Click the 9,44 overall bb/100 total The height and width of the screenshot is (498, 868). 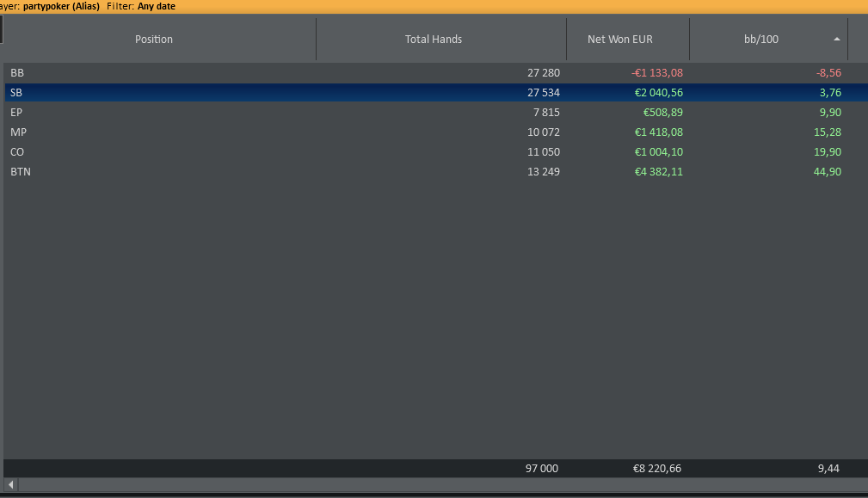click(x=828, y=469)
